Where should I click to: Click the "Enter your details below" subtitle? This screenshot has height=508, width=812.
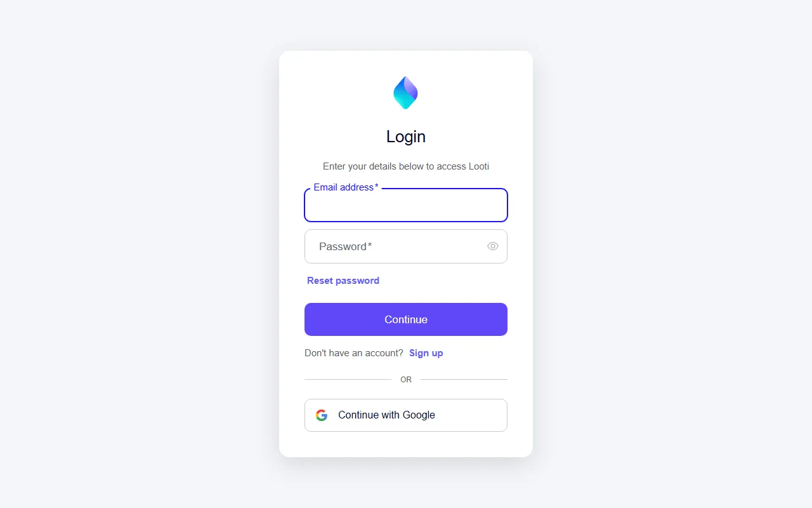tap(406, 166)
